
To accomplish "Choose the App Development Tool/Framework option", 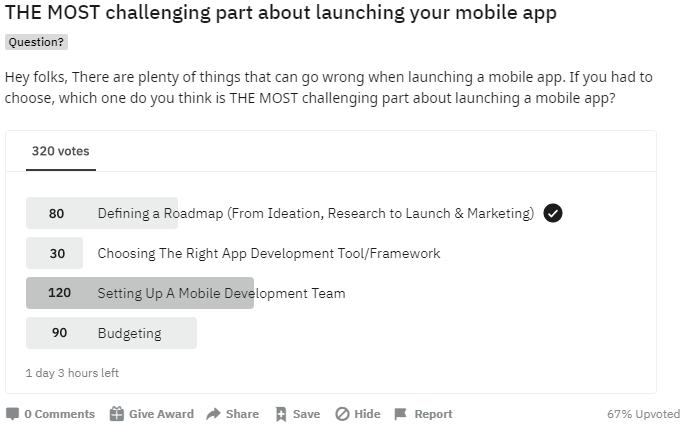I will 268,253.
